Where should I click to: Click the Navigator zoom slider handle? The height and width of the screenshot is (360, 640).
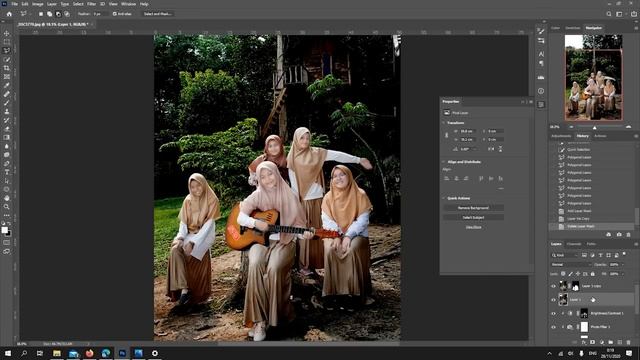594,127
